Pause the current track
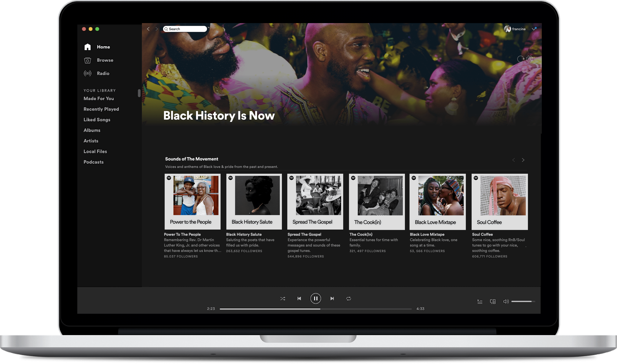 (x=315, y=299)
